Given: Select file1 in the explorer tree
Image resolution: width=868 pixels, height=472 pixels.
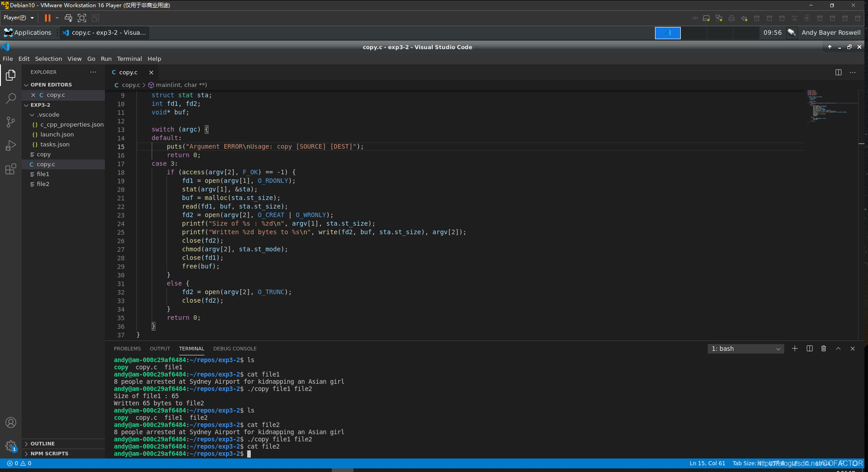Looking at the screenshot, I should pyautogui.click(x=43, y=174).
